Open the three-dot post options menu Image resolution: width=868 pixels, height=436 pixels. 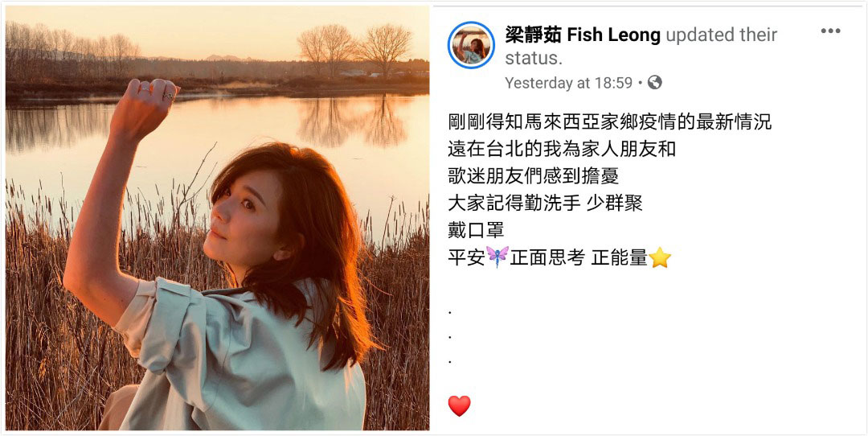click(830, 31)
